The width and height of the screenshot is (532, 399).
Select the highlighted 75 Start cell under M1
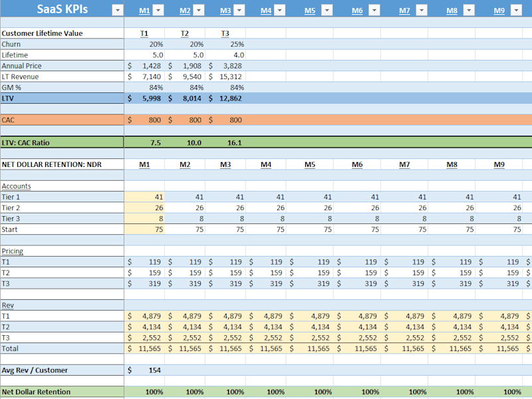click(144, 229)
